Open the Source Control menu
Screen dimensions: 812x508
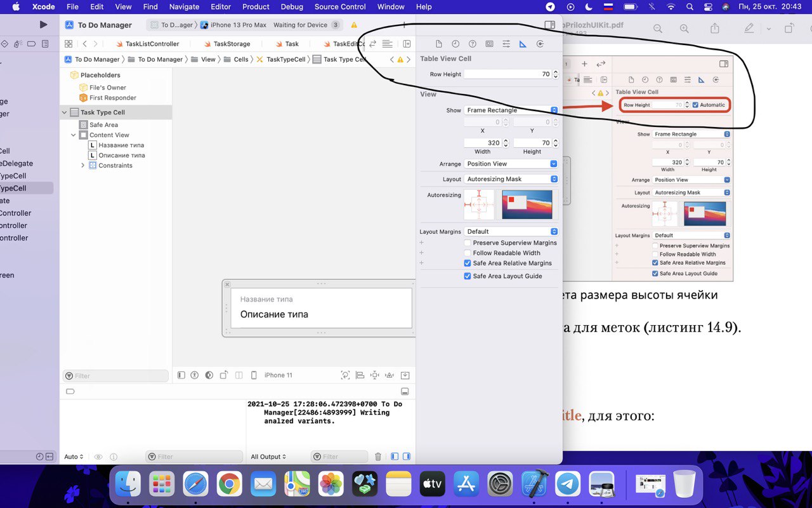coord(340,7)
